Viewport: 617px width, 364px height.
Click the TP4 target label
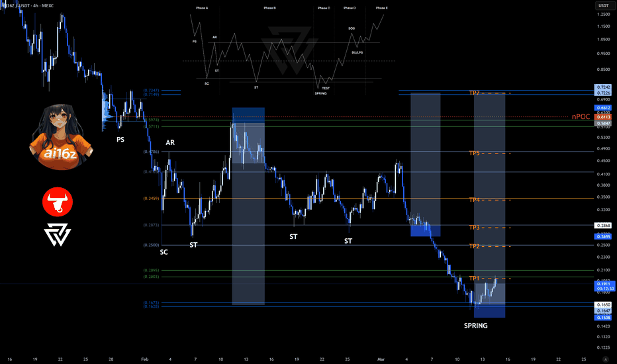point(474,200)
